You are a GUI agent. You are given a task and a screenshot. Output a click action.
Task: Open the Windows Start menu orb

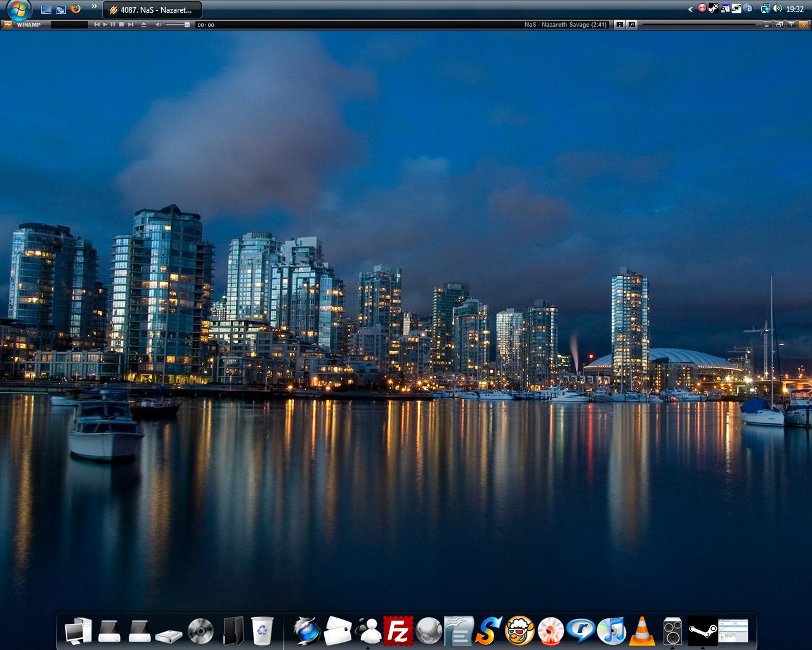(x=18, y=10)
